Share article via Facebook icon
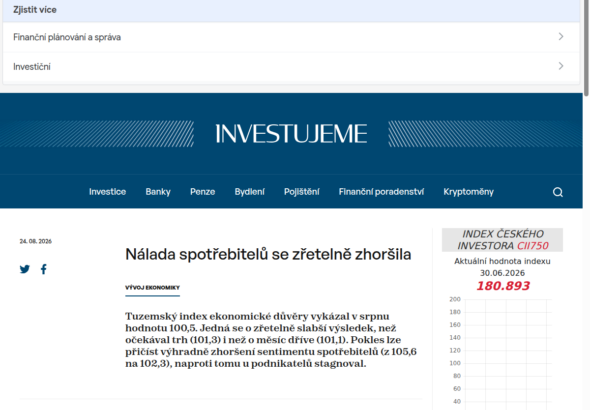The height and width of the screenshot is (410, 590). tap(44, 269)
